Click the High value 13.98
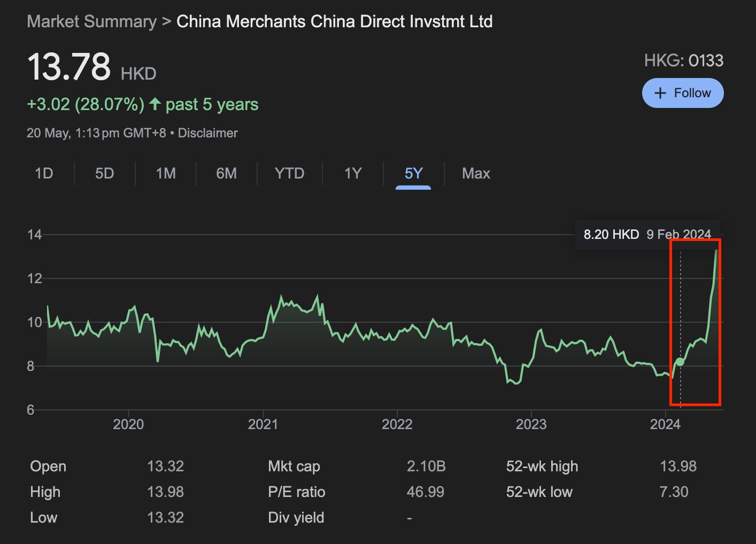This screenshot has width=756, height=544. pyautogui.click(x=165, y=492)
